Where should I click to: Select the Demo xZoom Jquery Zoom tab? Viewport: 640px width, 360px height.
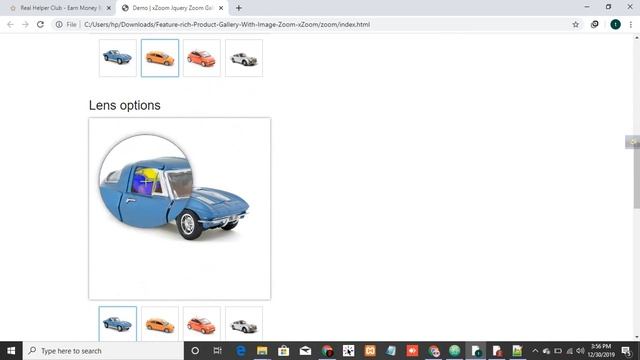(171, 8)
